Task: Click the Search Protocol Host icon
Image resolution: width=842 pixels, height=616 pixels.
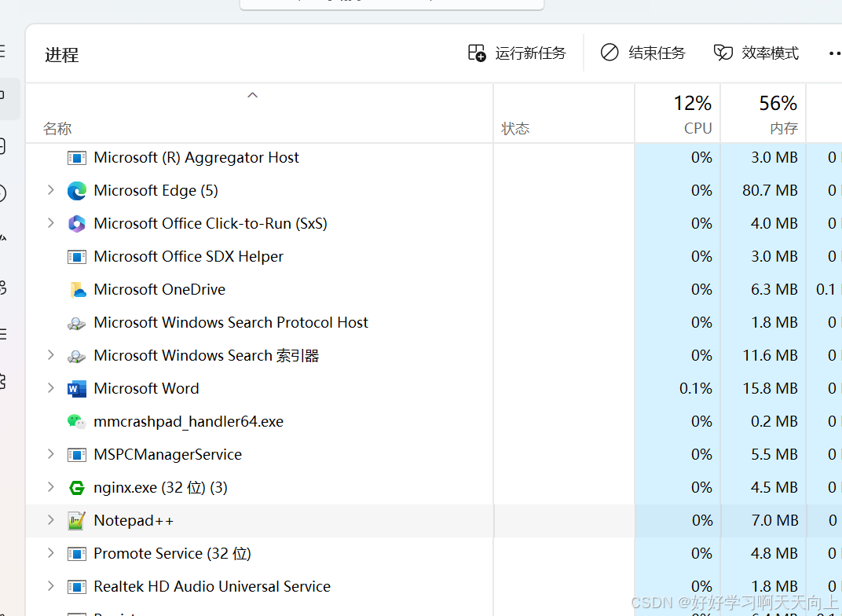Action: (77, 323)
